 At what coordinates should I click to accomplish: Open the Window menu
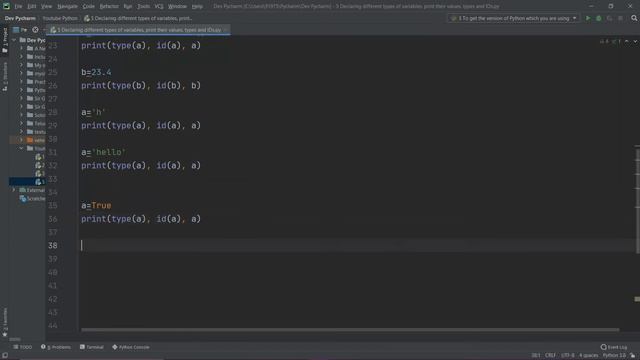(177, 6)
